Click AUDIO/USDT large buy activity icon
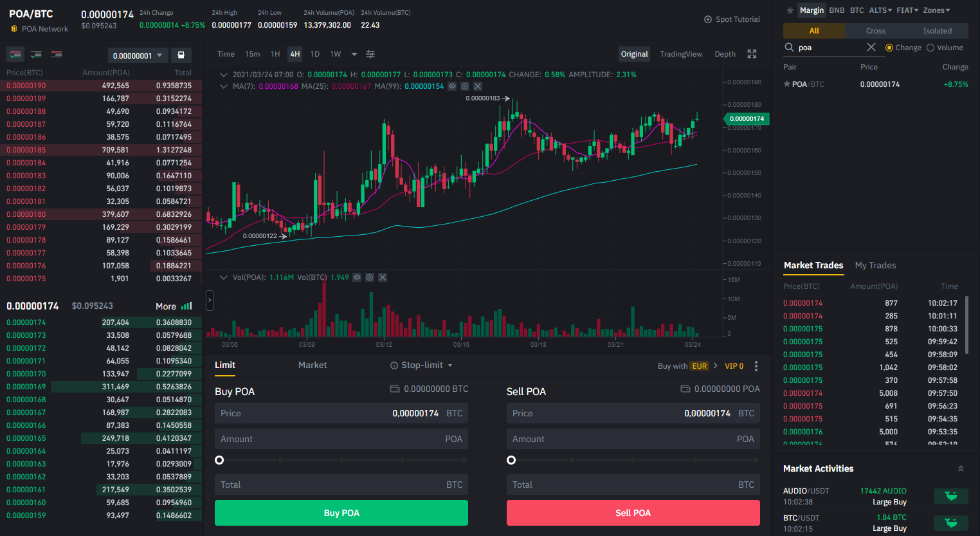The height and width of the screenshot is (536, 980). point(951,496)
